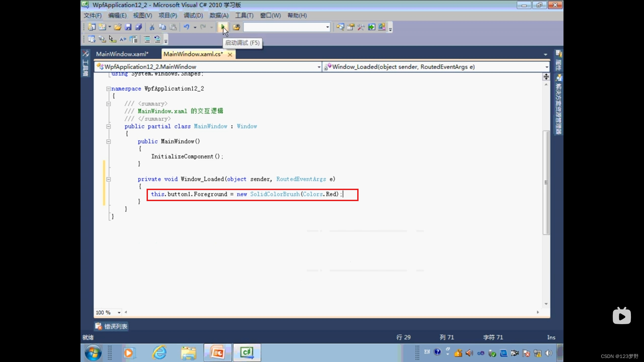Save the current file with the floppy icon
The image size is (644, 362).
point(128,27)
